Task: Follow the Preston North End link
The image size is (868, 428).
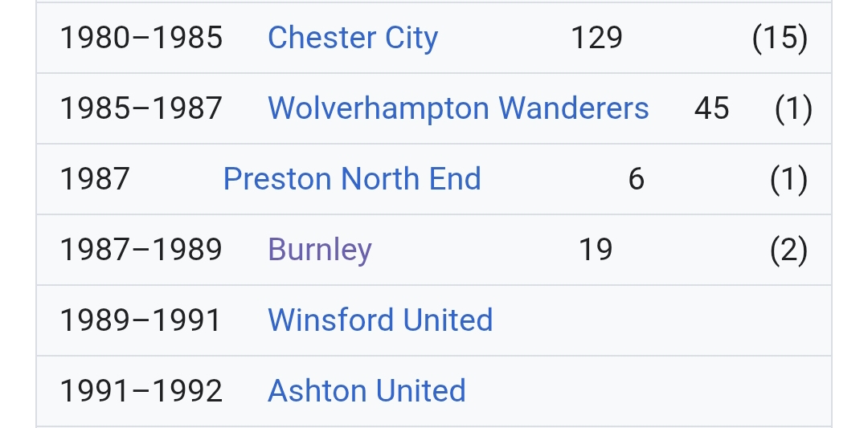Action: (x=351, y=179)
